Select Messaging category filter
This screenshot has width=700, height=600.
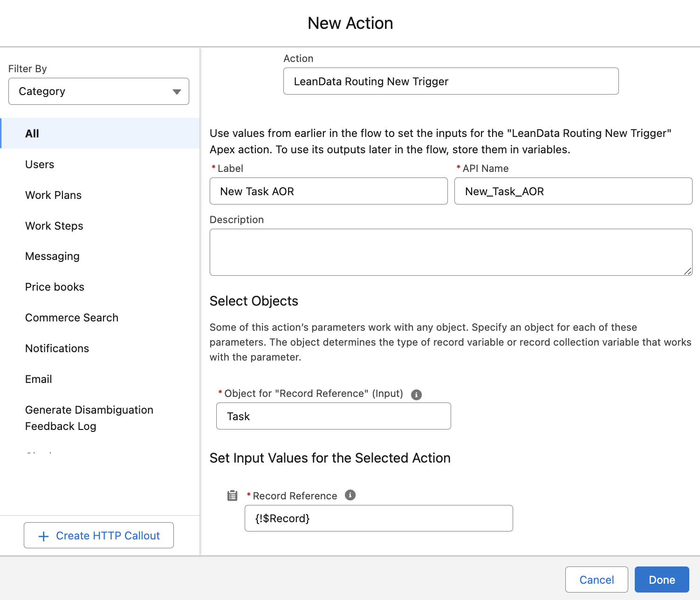click(52, 256)
